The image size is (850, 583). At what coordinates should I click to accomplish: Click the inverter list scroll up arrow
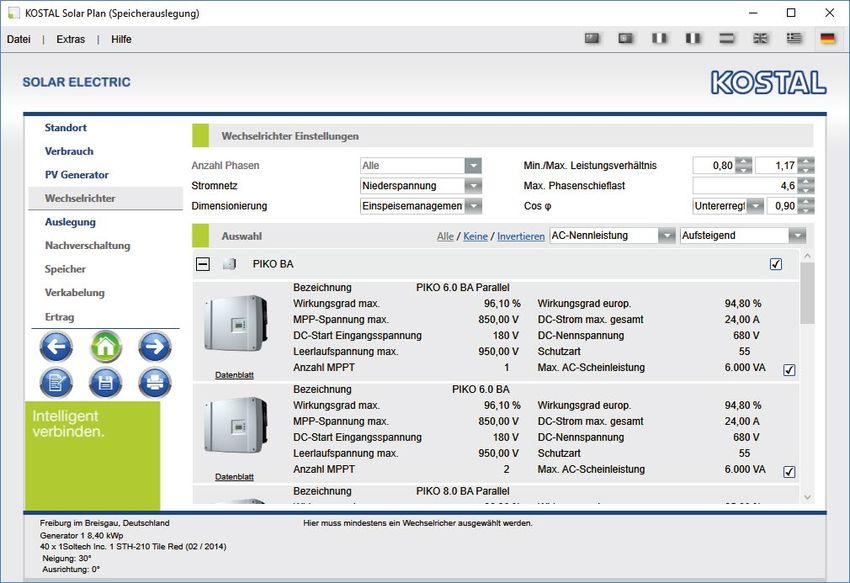[807, 255]
